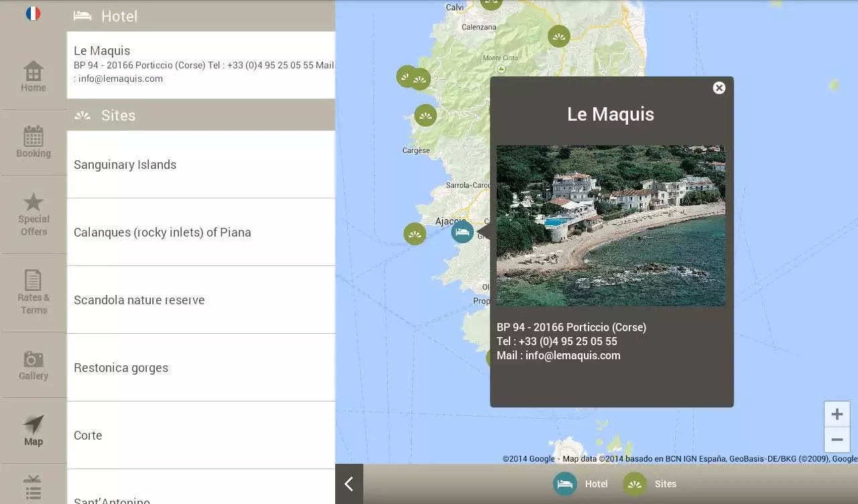Click the Sites section header

[201, 115]
